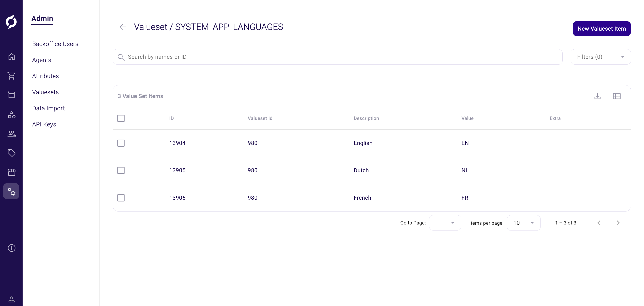Viewport: 644px width, 306px height.
Task: Click the app logo in sidebar
Action: [x=11, y=22]
